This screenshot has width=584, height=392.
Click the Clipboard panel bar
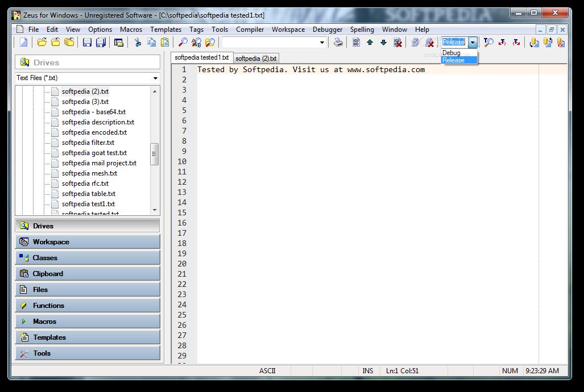[87, 273]
